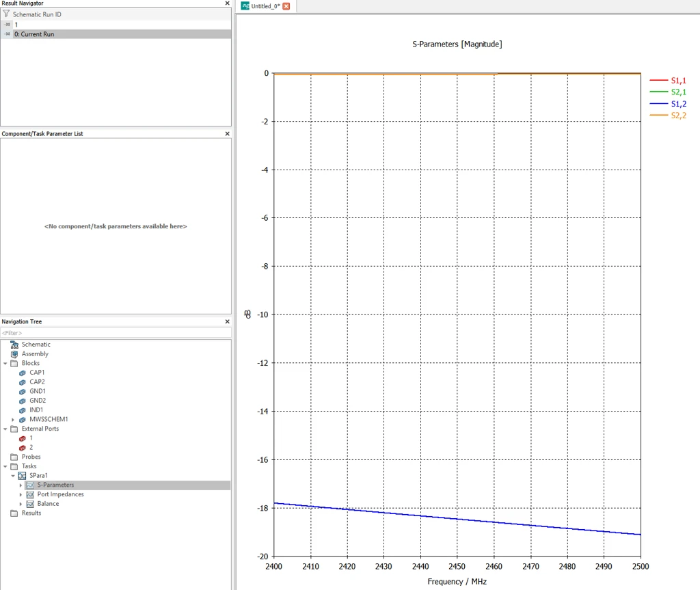This screenshot has width=700, height=590.
Task: Click the Tasks folder icon
Action: [x=14, y=466]
